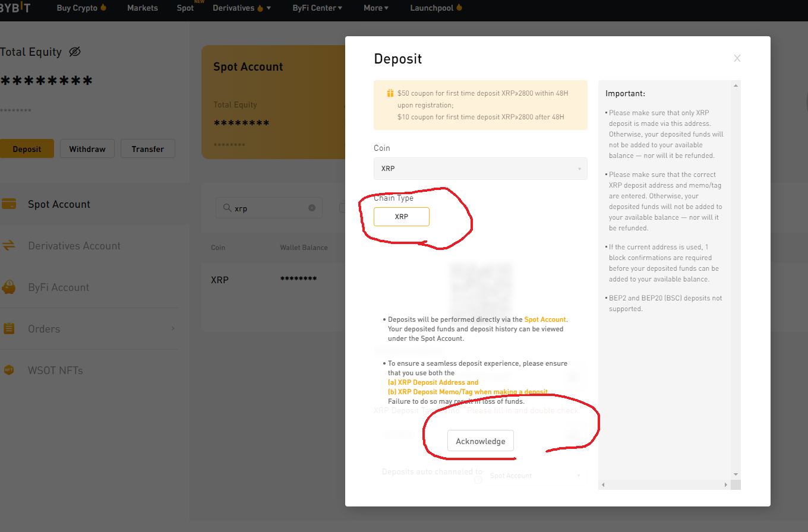Select the XRP chain type button

tap(401, 217)
